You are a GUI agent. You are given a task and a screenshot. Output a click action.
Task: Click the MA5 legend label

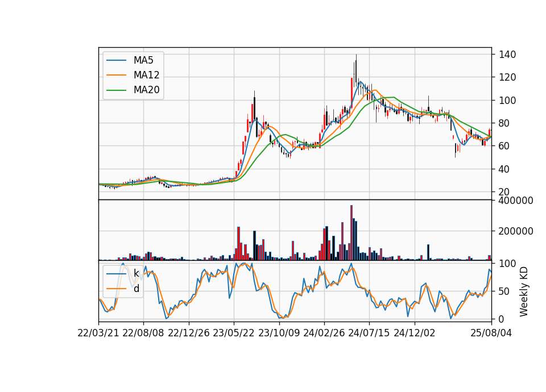click(143, 60)
